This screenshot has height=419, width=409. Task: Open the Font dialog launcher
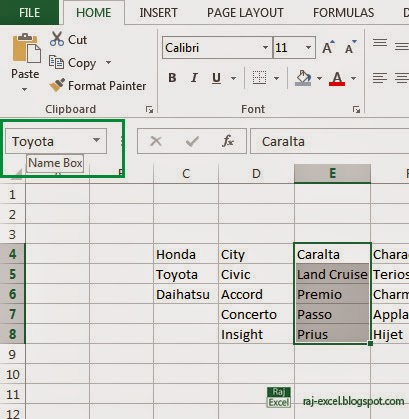[x=356, y=110]
